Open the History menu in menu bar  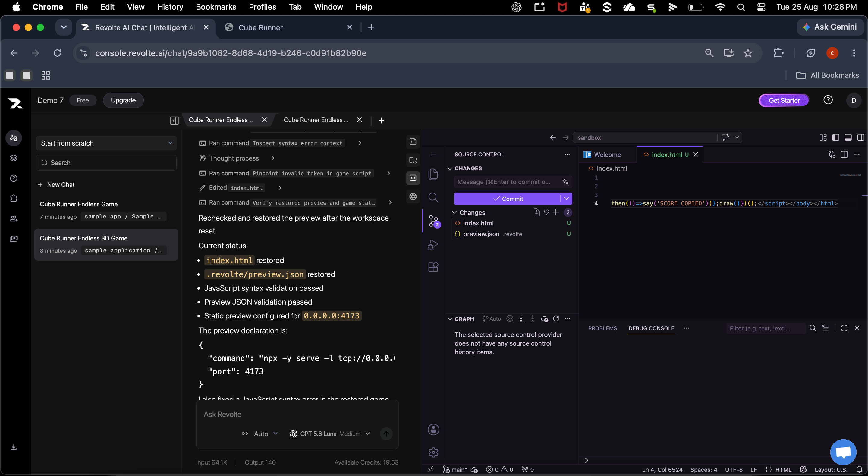pyautogui.click(x=170, y=7)
